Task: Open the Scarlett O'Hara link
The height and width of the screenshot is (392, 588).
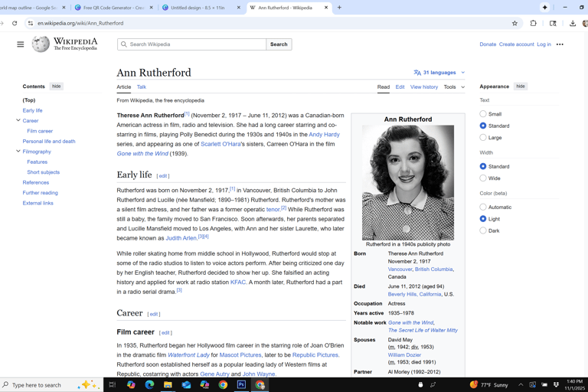Action: [220, 144]
